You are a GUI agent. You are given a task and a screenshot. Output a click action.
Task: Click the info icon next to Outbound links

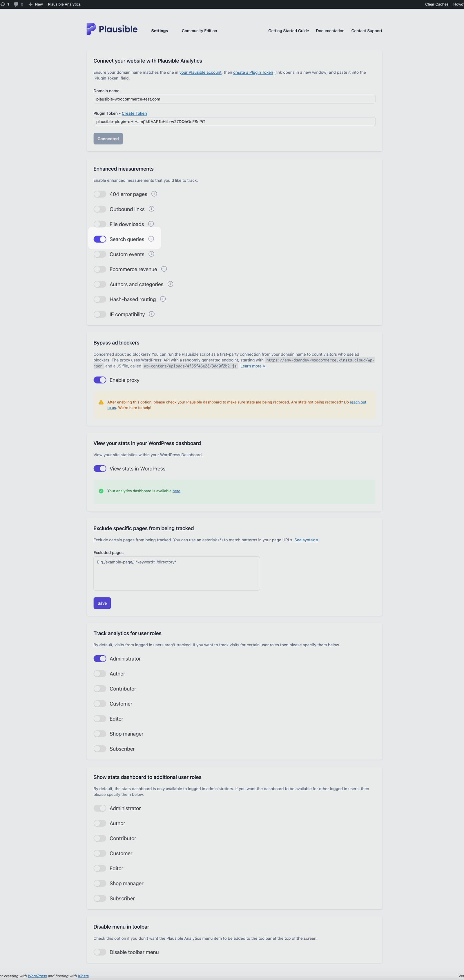click(151, 209)
